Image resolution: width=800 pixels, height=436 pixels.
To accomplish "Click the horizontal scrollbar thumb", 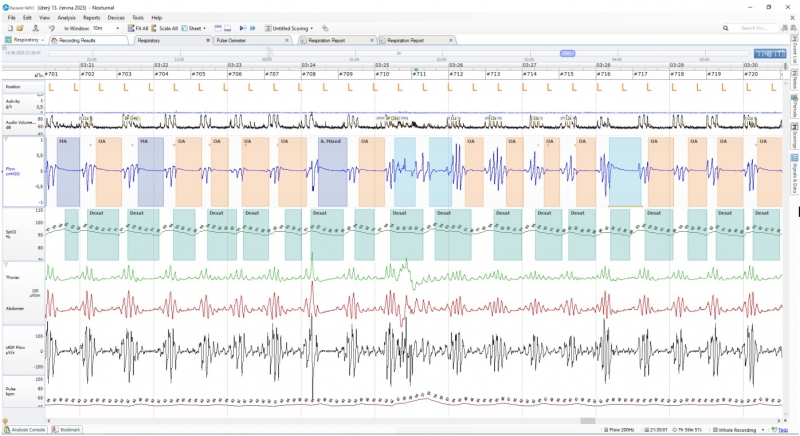I will point(588,421).
